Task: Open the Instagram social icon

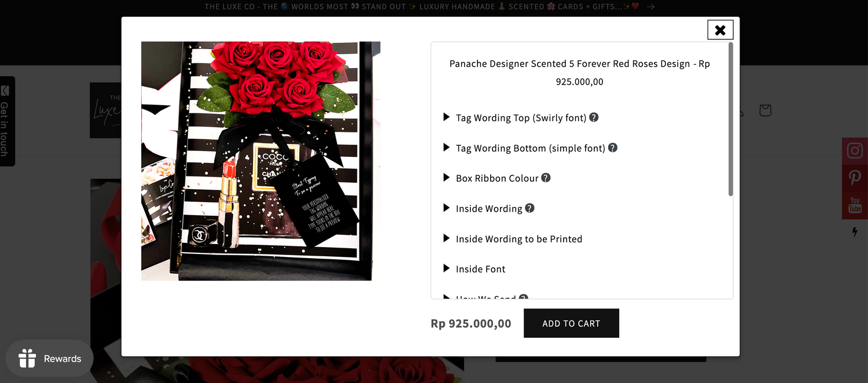Action: coord(855,151)
